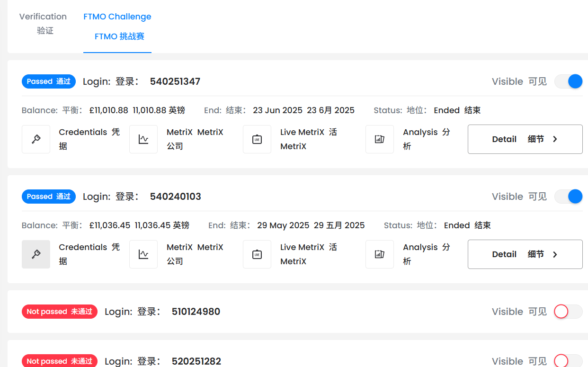This screenshot has width=588, height=367.
Task: Select login number 540240103
Action: 176,197
